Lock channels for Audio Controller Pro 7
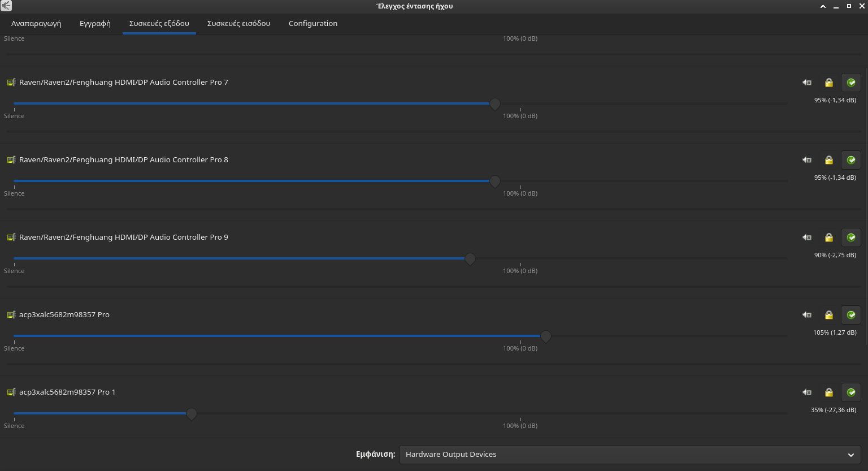 pos(829,83)
